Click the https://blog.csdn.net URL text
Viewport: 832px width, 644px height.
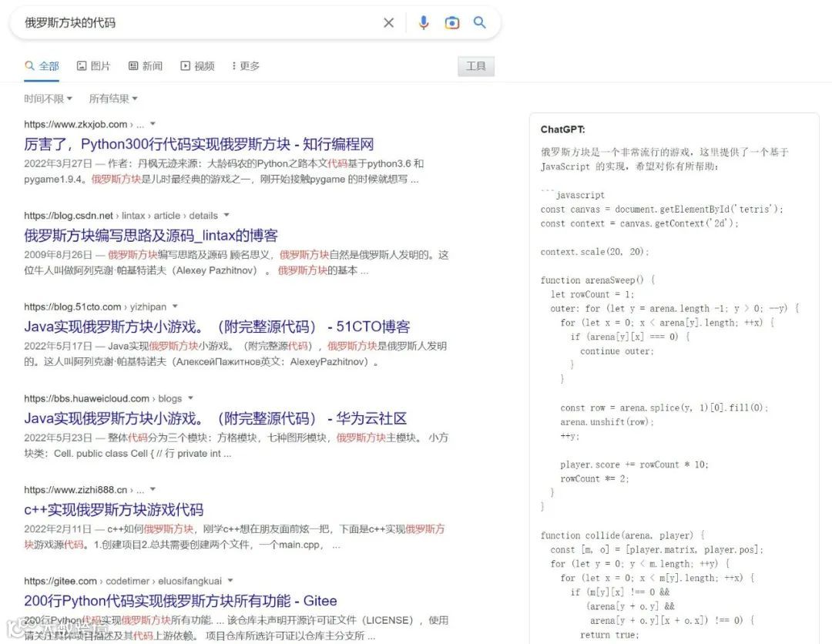(x=69, y=216)
